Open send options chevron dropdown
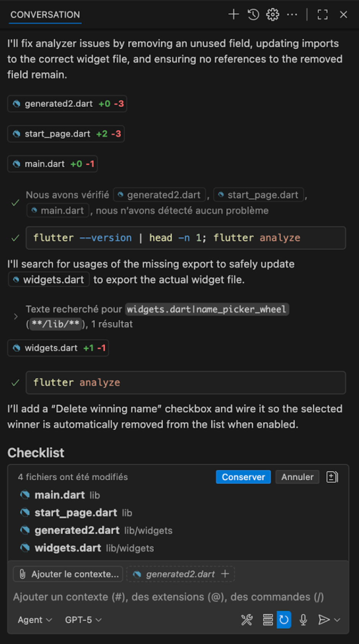359x644 pixels. 337,620
